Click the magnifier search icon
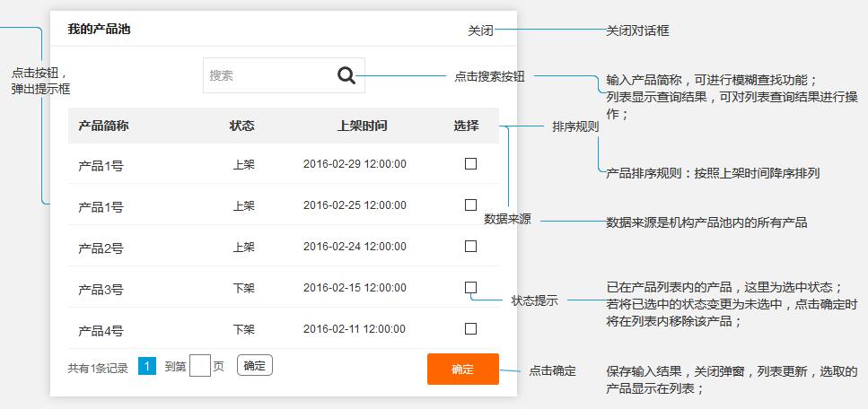868x409 pixels. click(x=346, y=76)
